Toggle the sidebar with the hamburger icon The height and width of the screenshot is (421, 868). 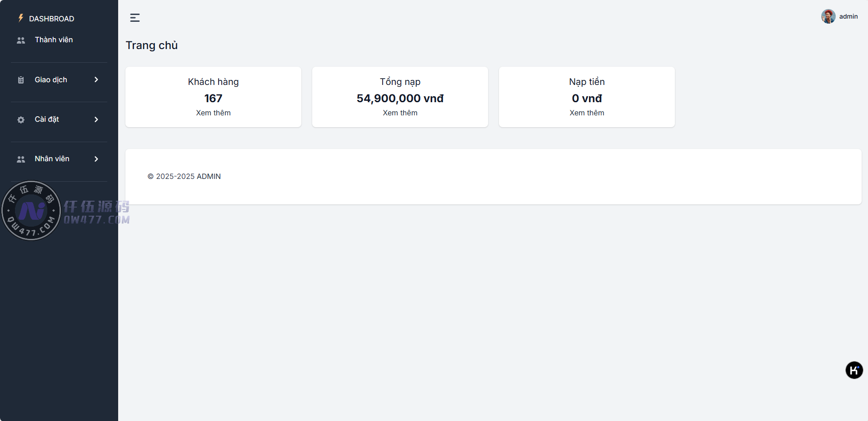click(x=135, y=18)
